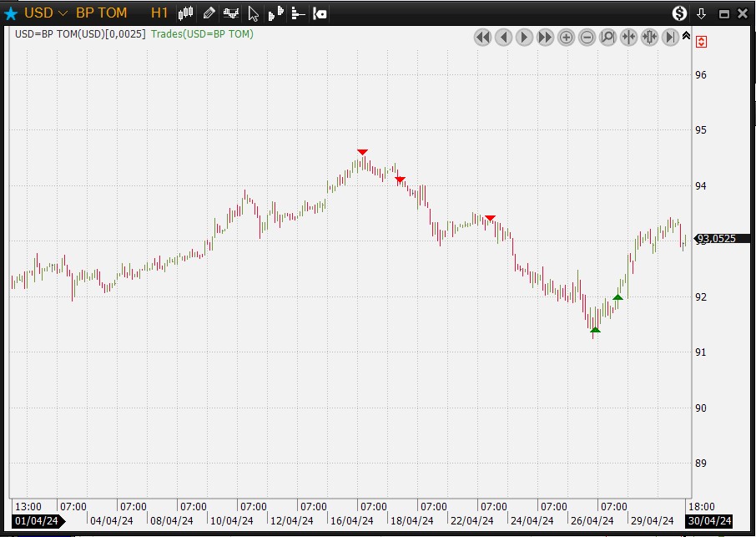Click the Trades(USD=BP TOM) indicator label
This screenshot has width=756, height=537.
click(x=202, y=34)
